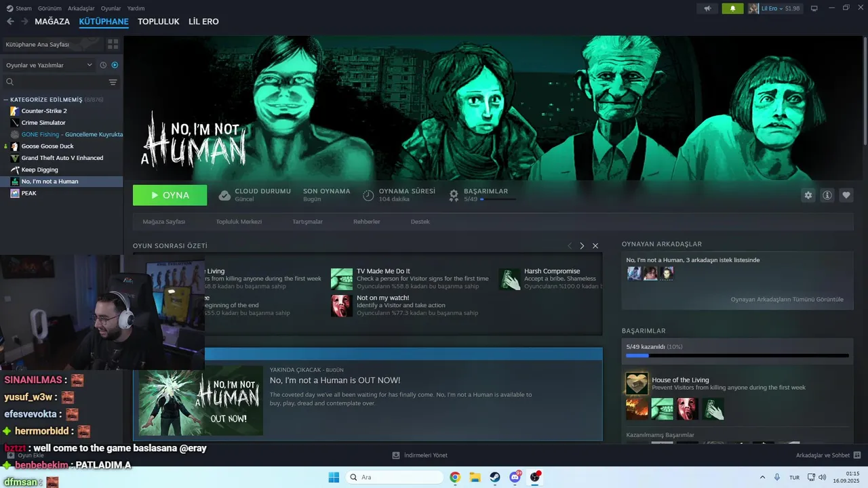The width and height of the screenshot is (868, 488).
Task: Click 5/49 kazanıldı progress bar
Action: click(x=737, y=355)
